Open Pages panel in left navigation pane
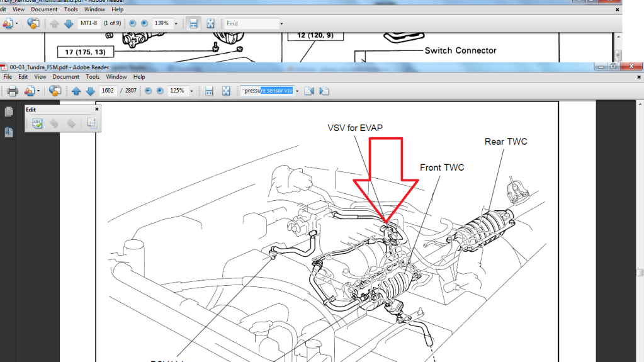 (x=9, y=112)
